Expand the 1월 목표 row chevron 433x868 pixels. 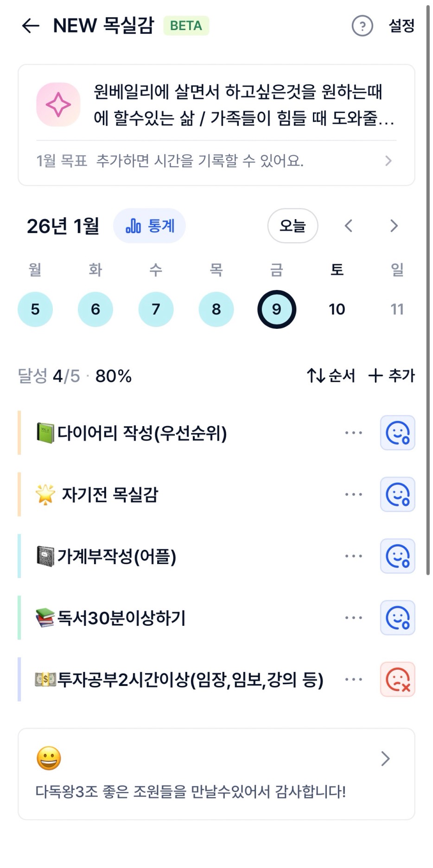click(x=388, y=161)
